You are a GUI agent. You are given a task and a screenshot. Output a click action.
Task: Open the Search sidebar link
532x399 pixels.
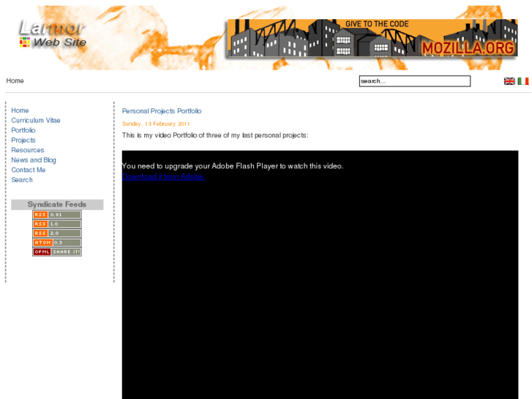tap(22, 179)
